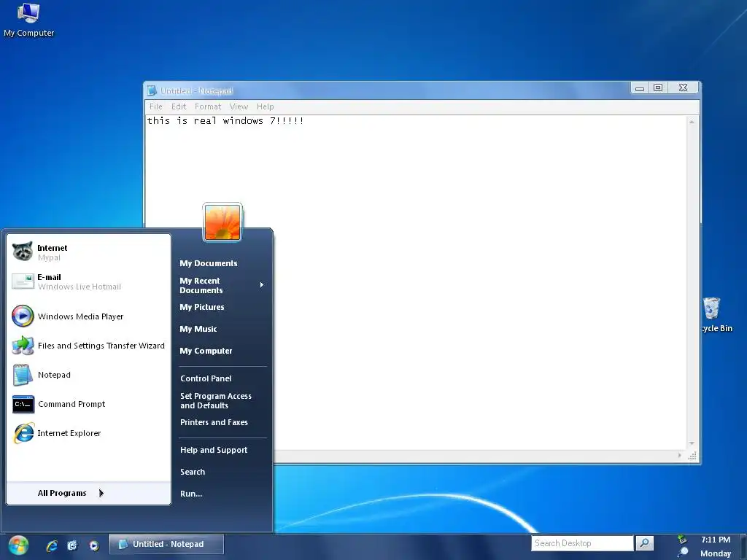
Task: Launch Windows Media Player from Start menu
Action: 89,316
